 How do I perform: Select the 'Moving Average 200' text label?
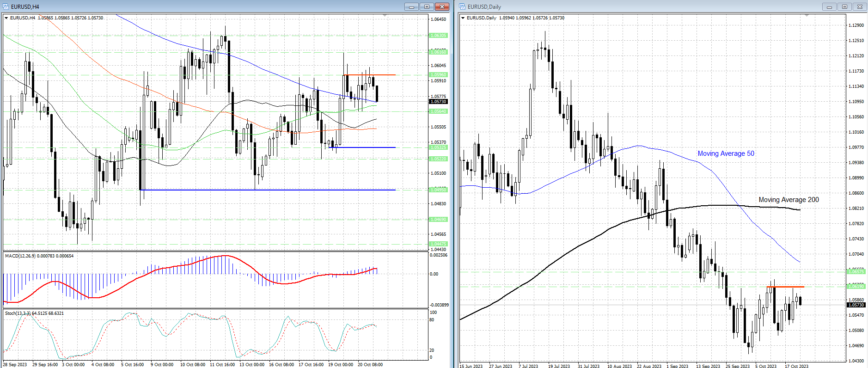pos(789,200)
